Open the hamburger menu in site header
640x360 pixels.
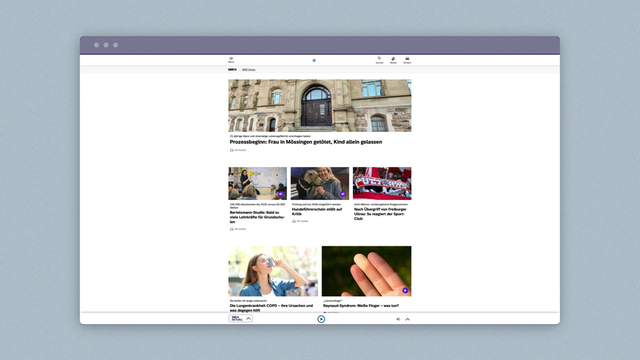click(x=231, y=60)
